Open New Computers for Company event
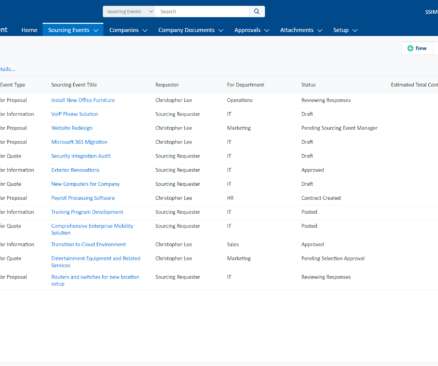Image resolution: width=438 pixels, height=366 pixels. (x=85, y=184)
